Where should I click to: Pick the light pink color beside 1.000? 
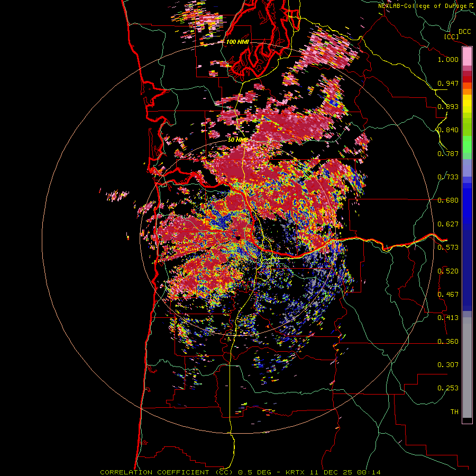(x=467, y=57)
